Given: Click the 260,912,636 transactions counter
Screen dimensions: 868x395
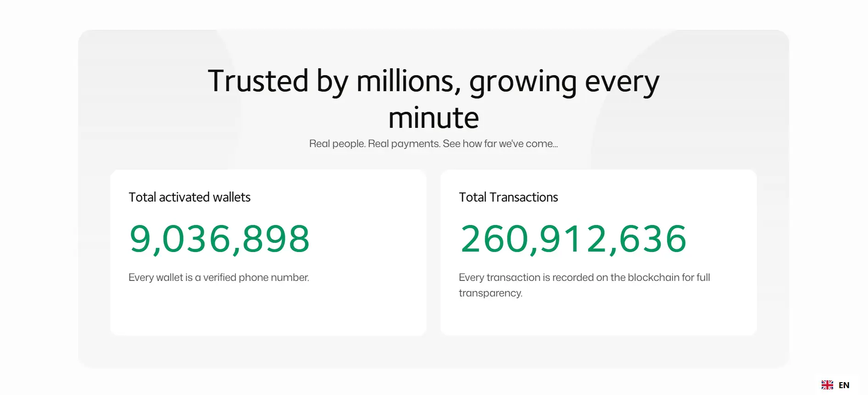Looking at the screenshot, I should [573, 239].
